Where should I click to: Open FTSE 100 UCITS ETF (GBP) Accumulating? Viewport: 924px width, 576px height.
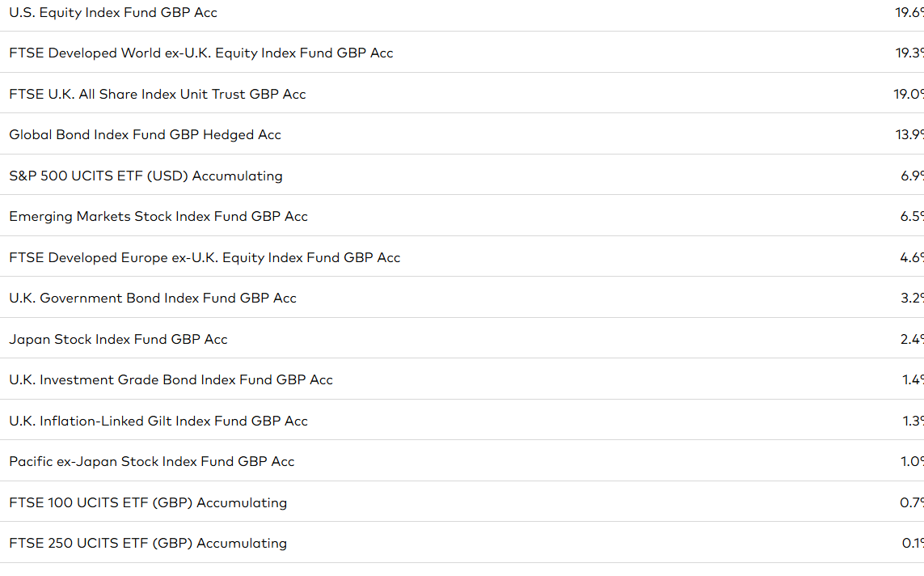coord(148,503)
